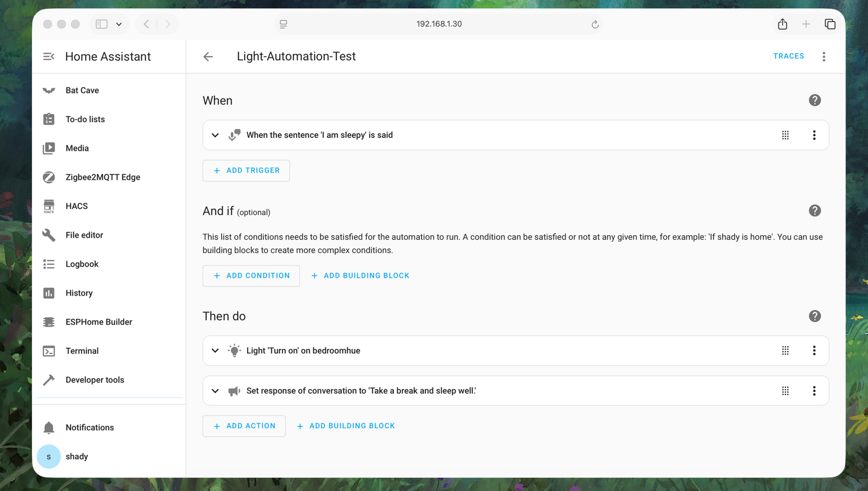Grab the drag handle of sentence trigger
Screen dimensions: 868x491
(x=785, y=135)
